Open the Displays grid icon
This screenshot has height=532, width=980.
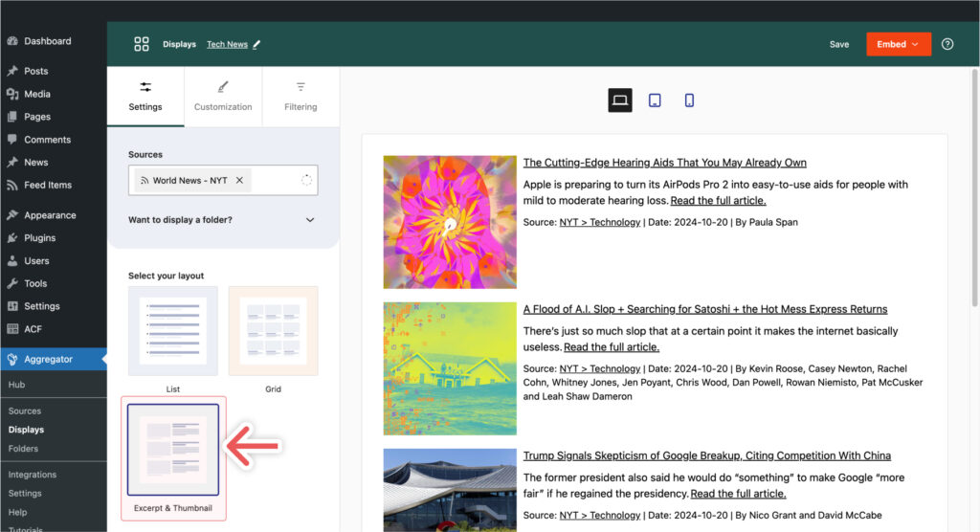pyautogui.click(x=142, y=44)
